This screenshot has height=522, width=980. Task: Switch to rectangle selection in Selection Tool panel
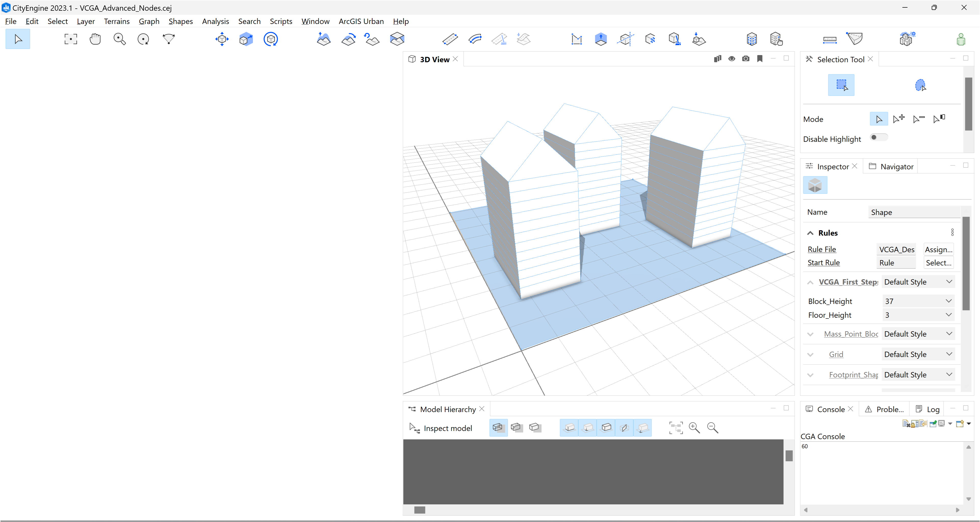(841, 85)
